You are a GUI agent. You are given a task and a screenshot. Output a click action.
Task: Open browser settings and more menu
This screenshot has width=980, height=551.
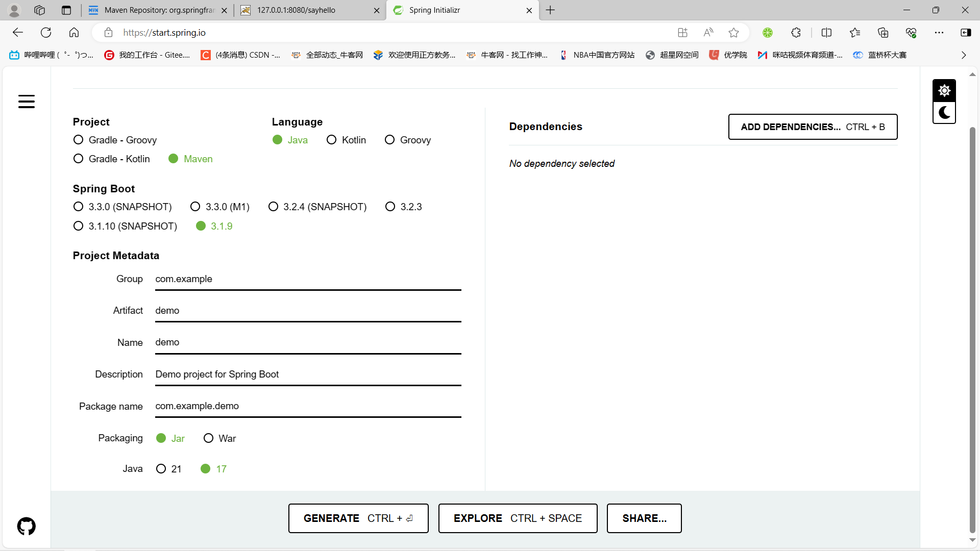coord(939,33)
